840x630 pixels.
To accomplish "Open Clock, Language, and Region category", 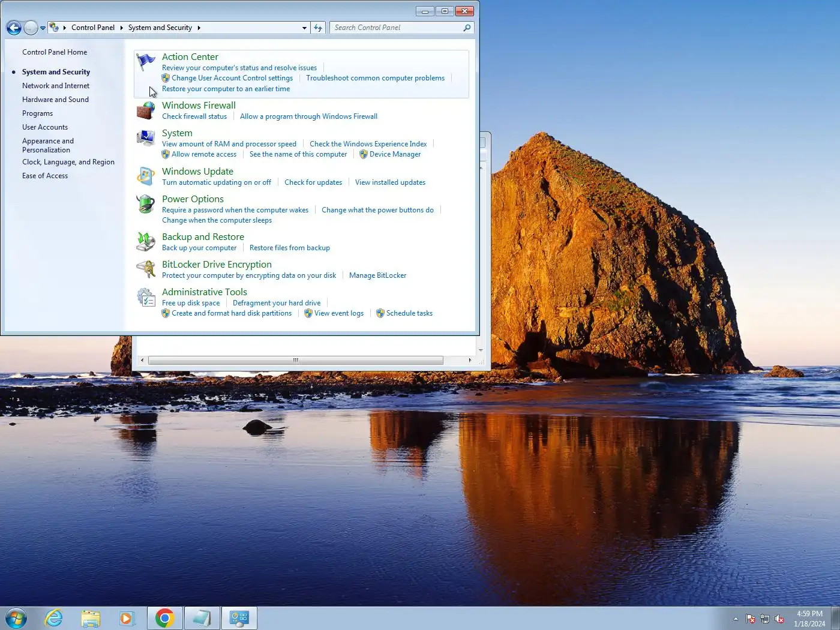I will pos(68,162).
